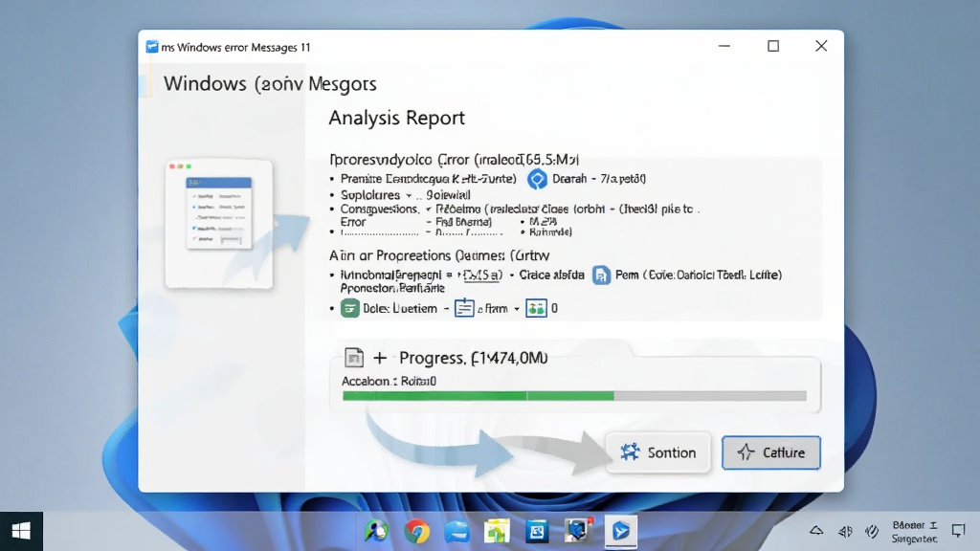This screenshot has height=551, width=980.
Task: Open the green file taskbar icon
Action: [497, 531]
